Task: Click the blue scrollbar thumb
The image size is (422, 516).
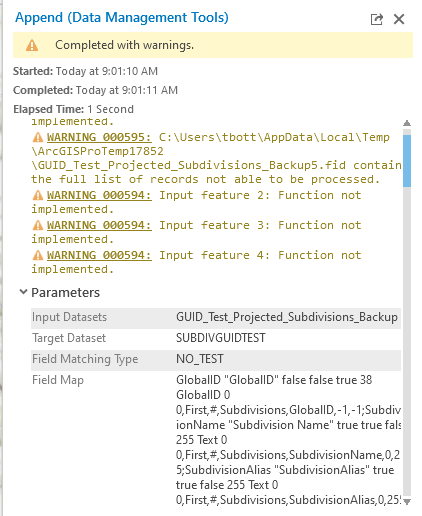Action: [407, 161]
